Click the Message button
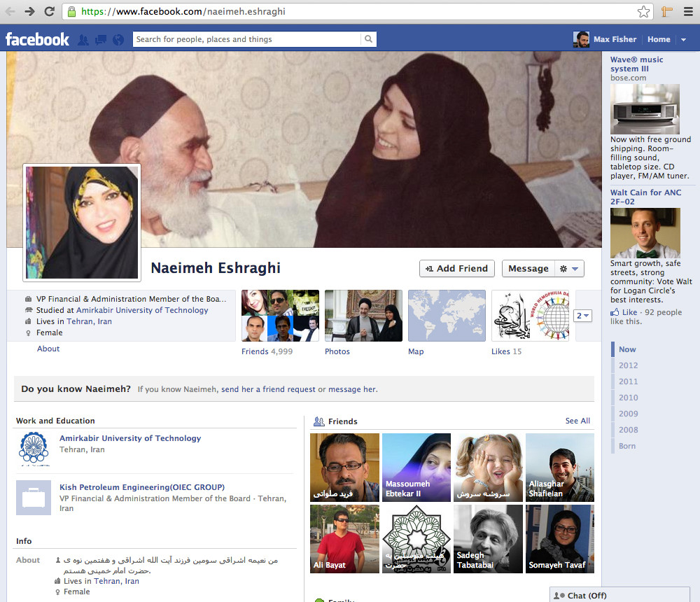Image resolution: width=700 pixels, height=602 pixels. click(x=528, y=269)
